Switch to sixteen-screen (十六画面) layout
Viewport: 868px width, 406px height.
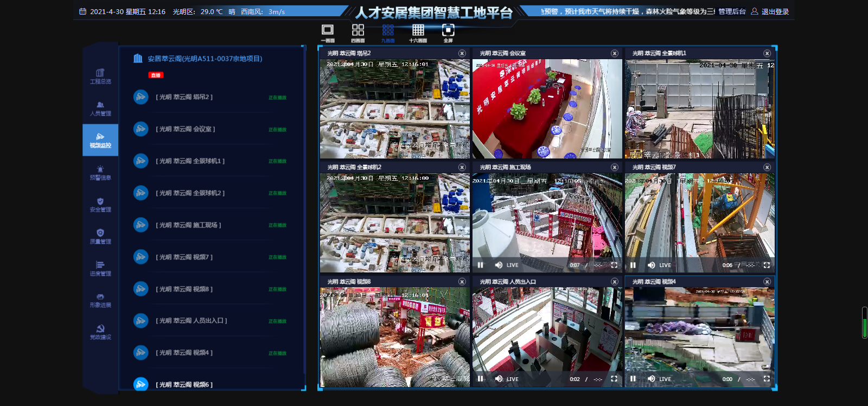(x=418, y=33)
